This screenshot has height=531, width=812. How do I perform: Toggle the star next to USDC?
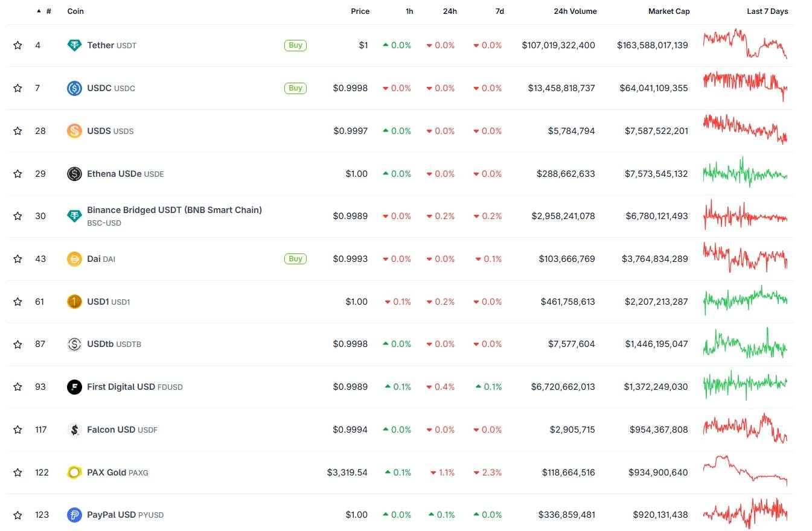[18, 88]
